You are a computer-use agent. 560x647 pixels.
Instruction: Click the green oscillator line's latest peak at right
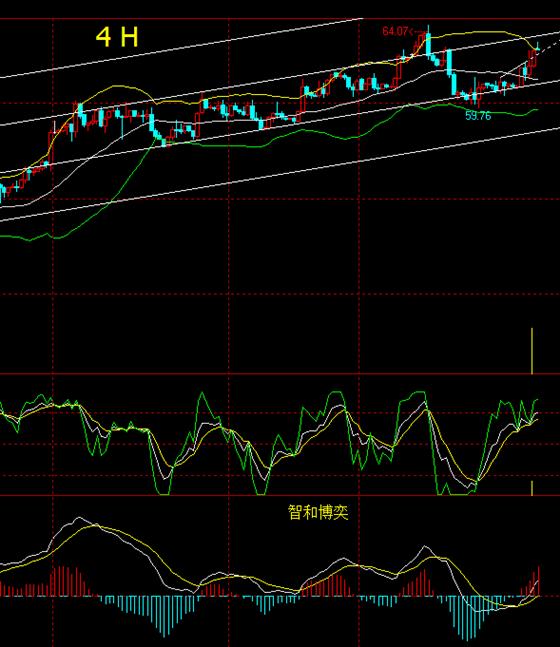click(536, 400)
